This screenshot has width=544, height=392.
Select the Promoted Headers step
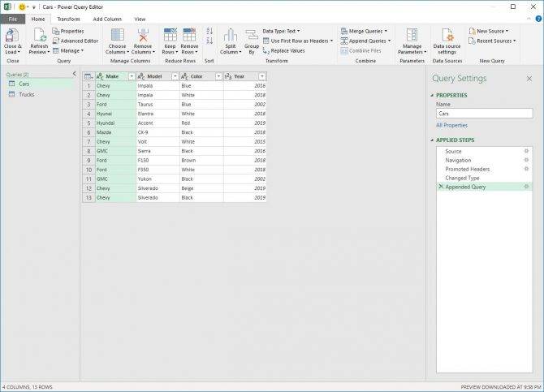[x=485, y=169]
